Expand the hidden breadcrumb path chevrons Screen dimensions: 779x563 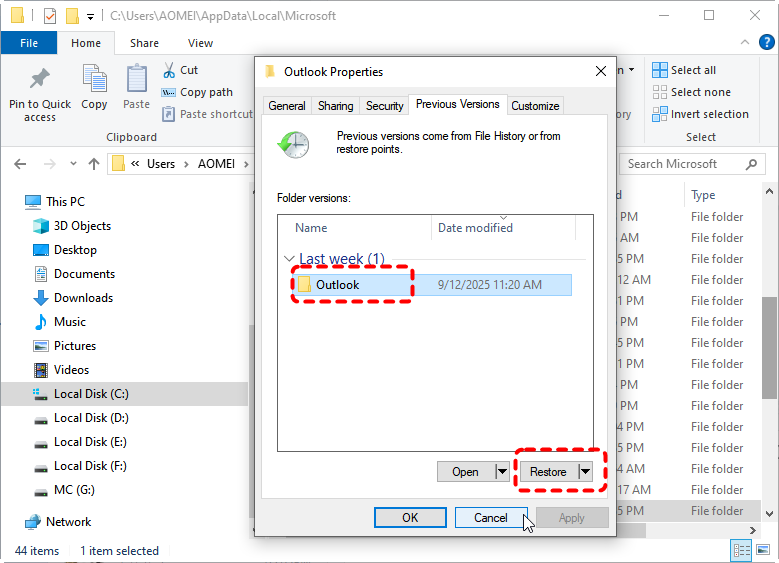(135, 163)
